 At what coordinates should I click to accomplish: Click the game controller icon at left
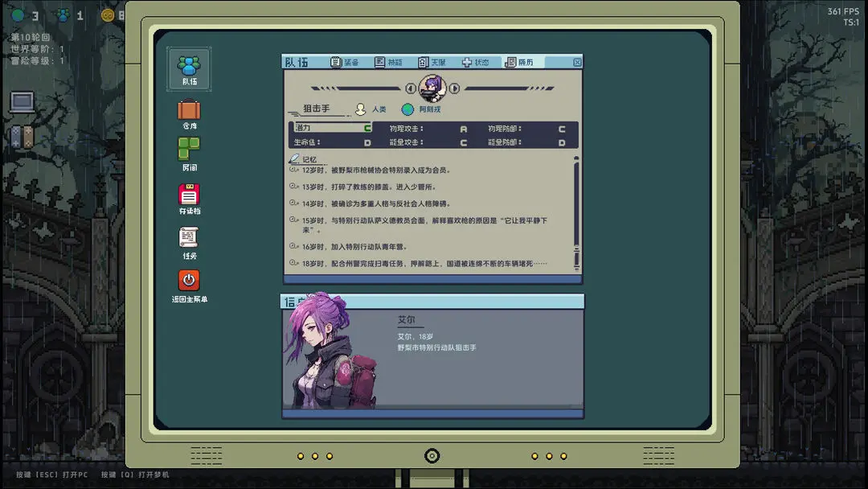[23, 137]
